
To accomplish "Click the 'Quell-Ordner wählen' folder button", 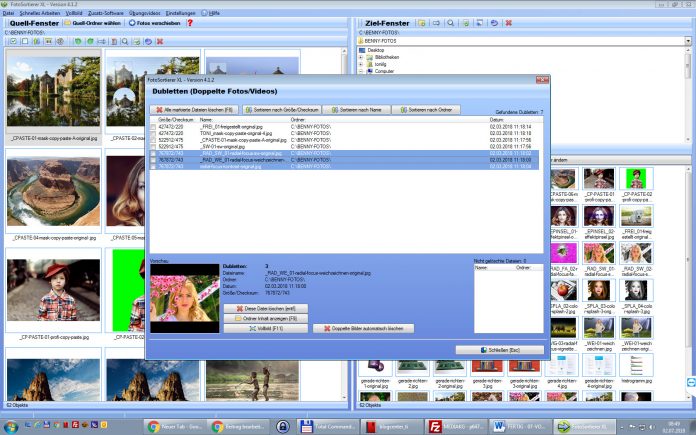I will pyautogui.click(x=93, y=23).
